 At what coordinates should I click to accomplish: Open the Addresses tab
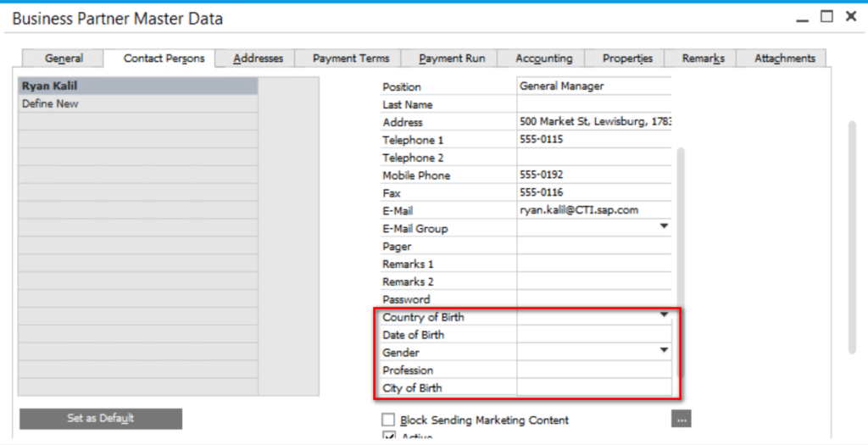click(258, 58)
